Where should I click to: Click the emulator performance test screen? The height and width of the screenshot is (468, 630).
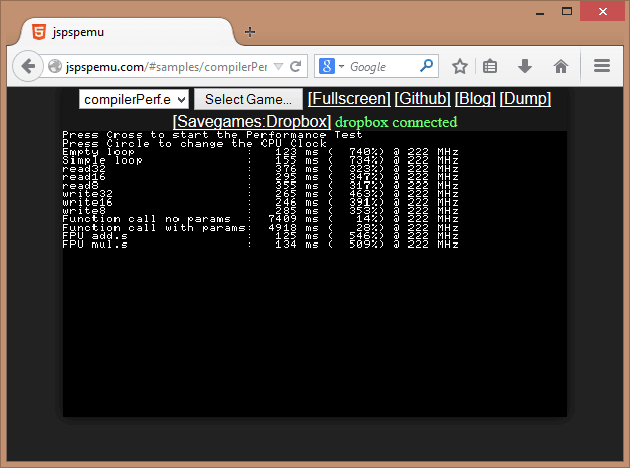(x=314, y=300)
